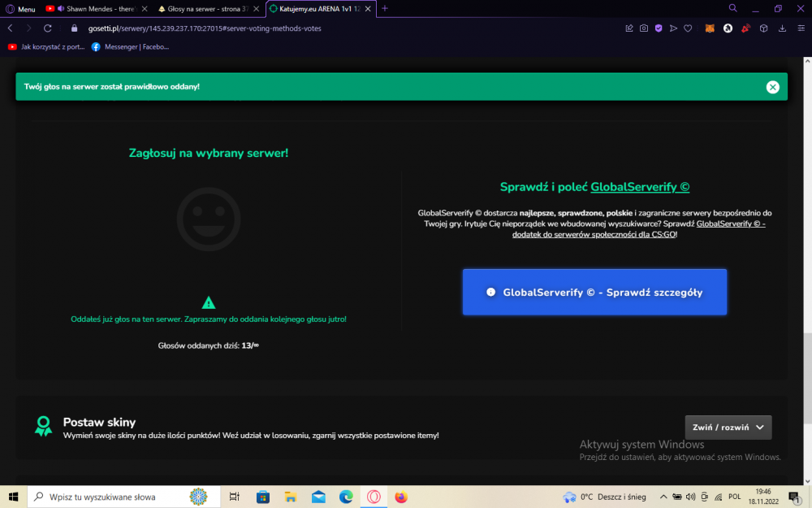Image resolution: width=812 pixels, height=508 pixels.
Task: Click the share page icon in address bar
Action: [x=629, y=28]
